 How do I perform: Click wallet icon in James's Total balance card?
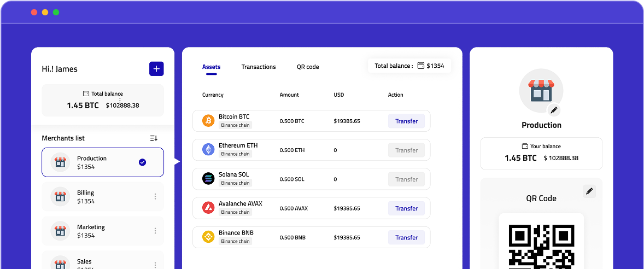tap(86, 93)
